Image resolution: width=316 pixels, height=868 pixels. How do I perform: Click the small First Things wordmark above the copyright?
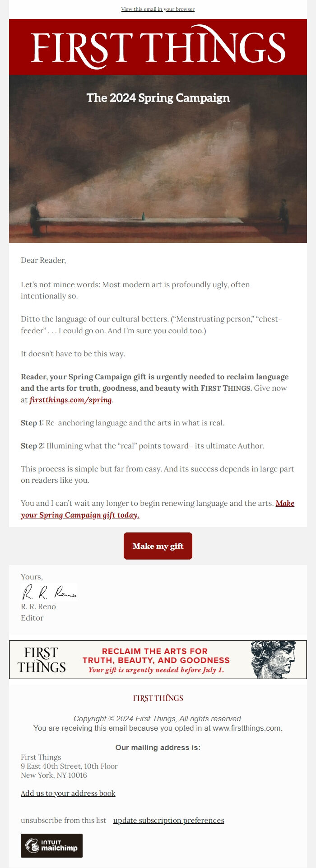pos(158,698)
